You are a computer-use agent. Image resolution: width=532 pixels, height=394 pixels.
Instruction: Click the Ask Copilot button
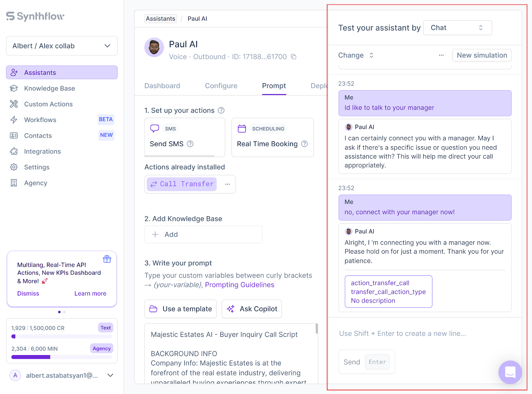coord(252,309)
